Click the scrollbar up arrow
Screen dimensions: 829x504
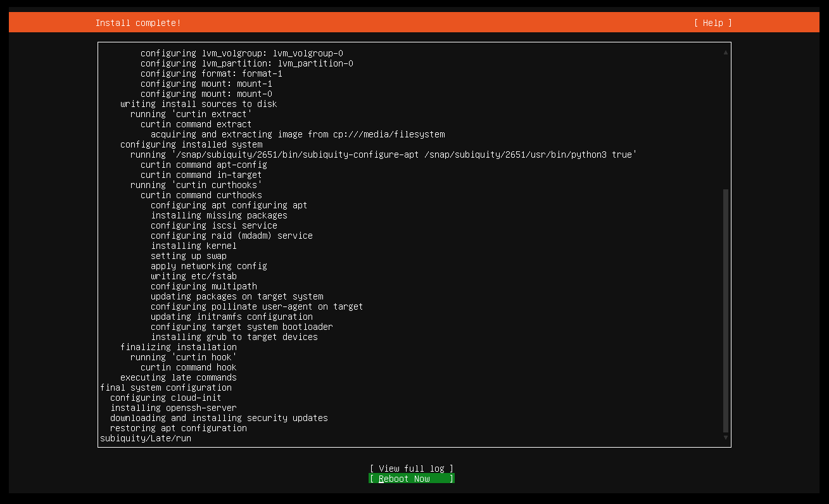pyautogui.click(x=725, y=53)
